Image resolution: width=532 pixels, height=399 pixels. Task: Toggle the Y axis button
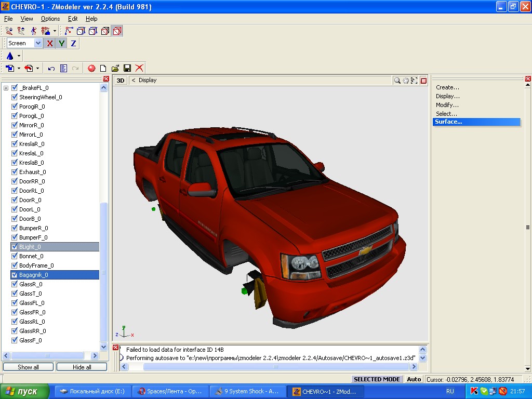61,43
